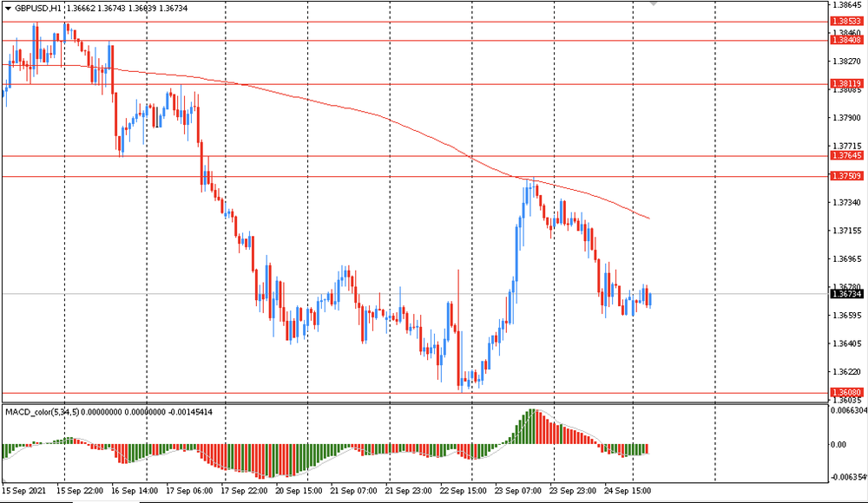Click the -0.006354 MACD scale value
Viewport: 868px width, 503px height.
(x=849, y=477)
